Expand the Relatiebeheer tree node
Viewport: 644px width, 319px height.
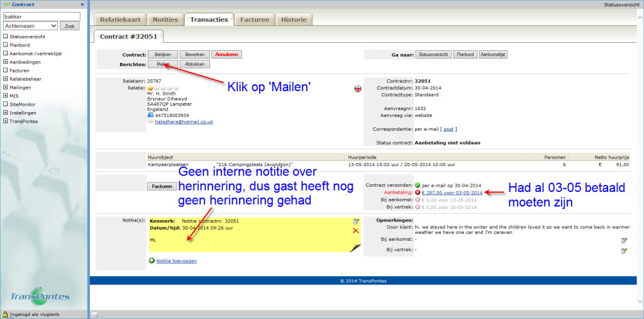(6, 79)
